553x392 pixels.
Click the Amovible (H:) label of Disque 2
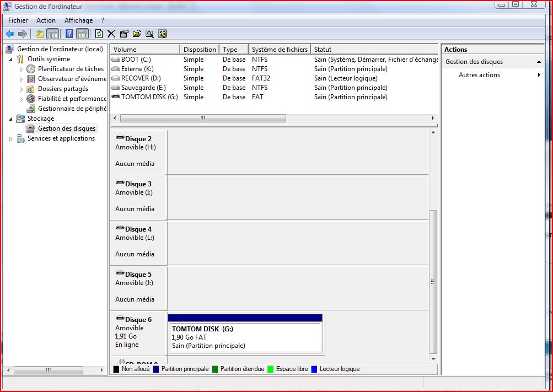click(x=136, y=147)
